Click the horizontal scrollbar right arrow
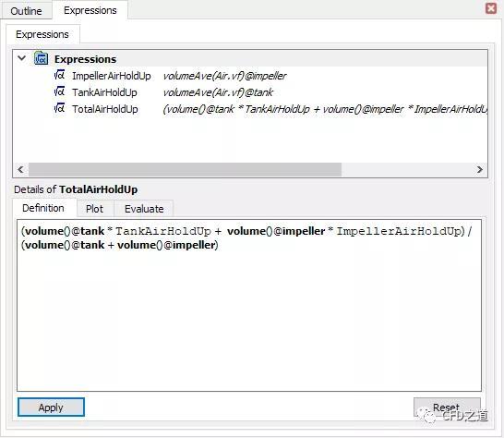The height and width of the screenshot is (438, 504). pos(480,169)
